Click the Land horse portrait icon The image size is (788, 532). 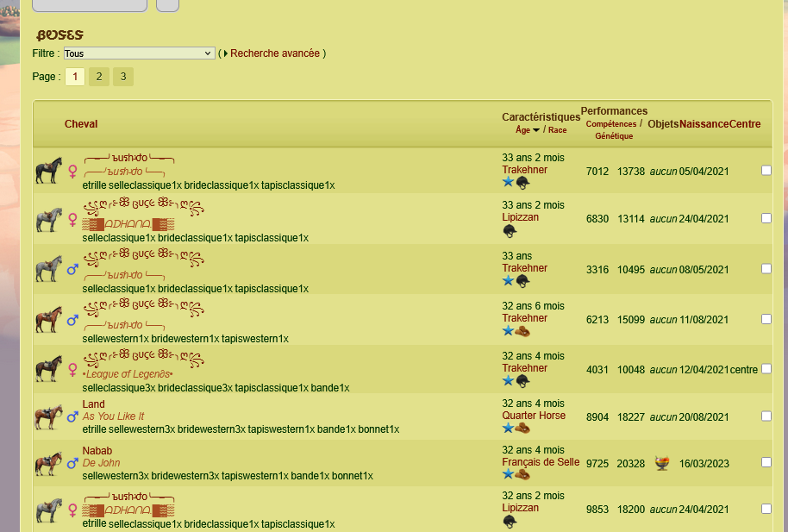[x=49, y=417]
